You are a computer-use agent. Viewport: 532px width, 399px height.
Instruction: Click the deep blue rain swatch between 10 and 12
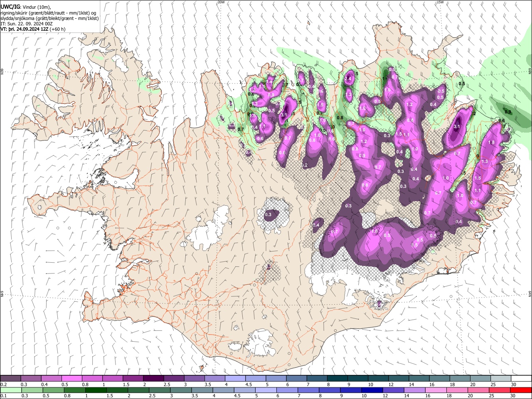372,390
